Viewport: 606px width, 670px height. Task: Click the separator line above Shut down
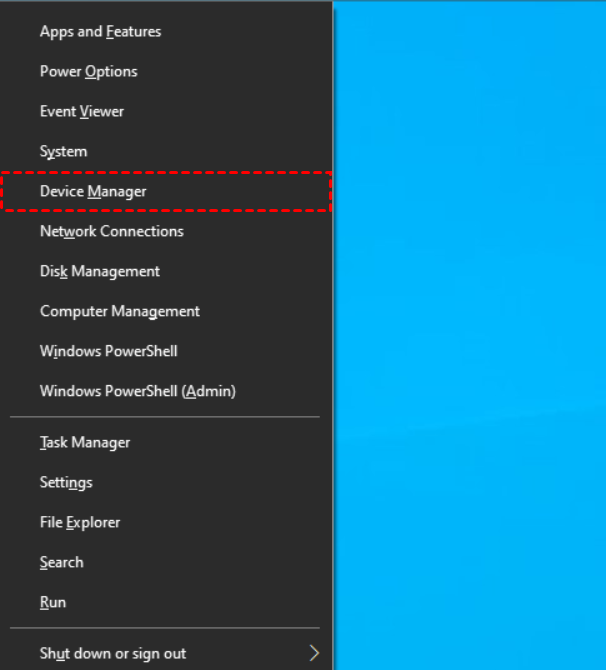click(x=165, y=628)
